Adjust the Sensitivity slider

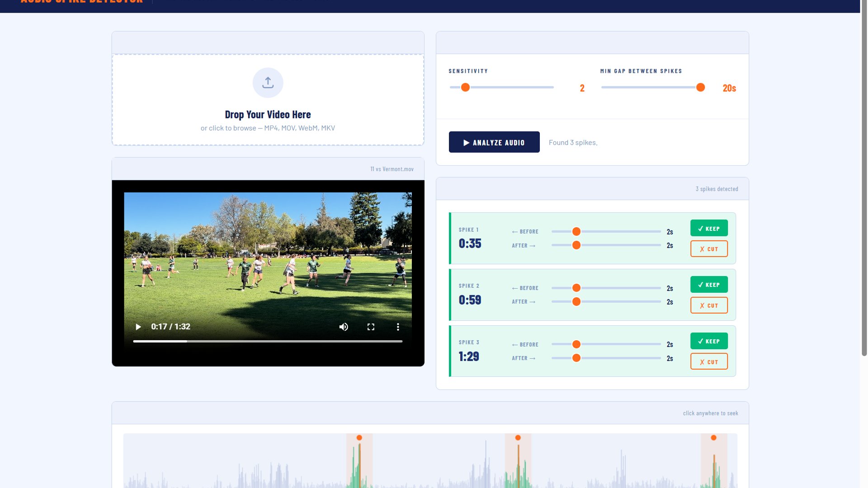pos(502,87)
